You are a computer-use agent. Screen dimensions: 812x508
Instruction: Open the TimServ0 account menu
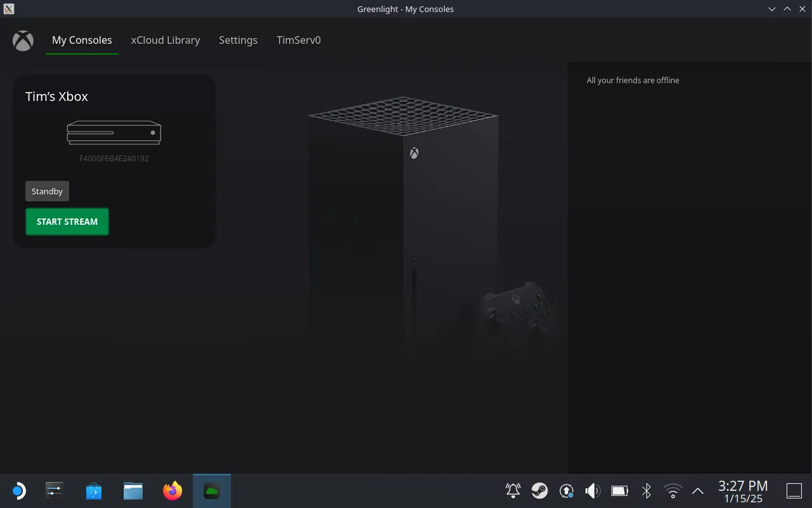[x=298, y=40]
